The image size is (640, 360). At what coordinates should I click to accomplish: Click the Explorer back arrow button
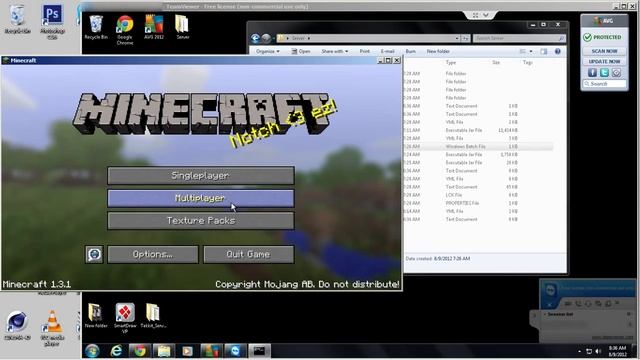256,38
